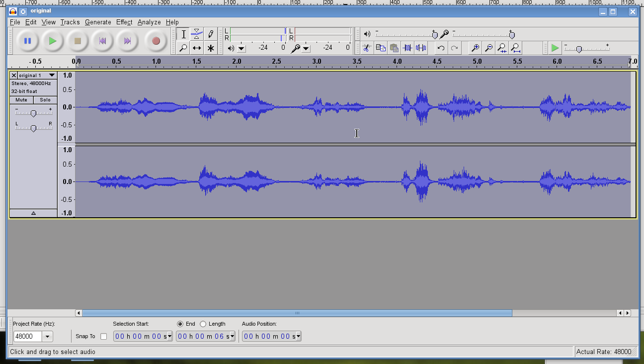Collapse the track using bottom triangle
Viewport: 644px width, 364px height.
point(33,213)
